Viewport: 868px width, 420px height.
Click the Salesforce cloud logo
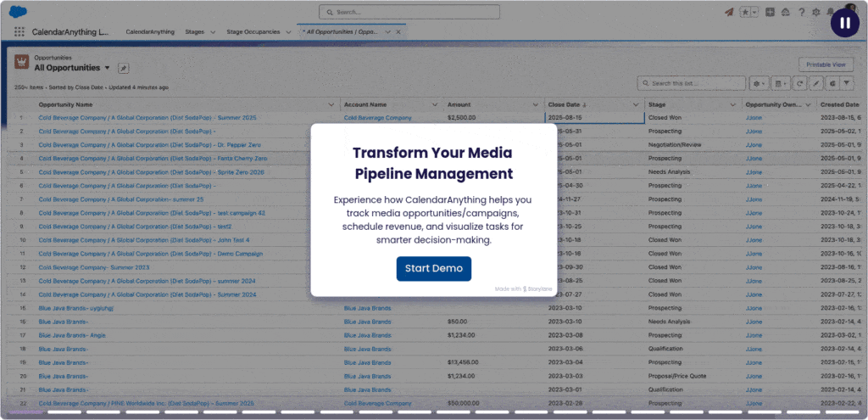pos(19,12)
